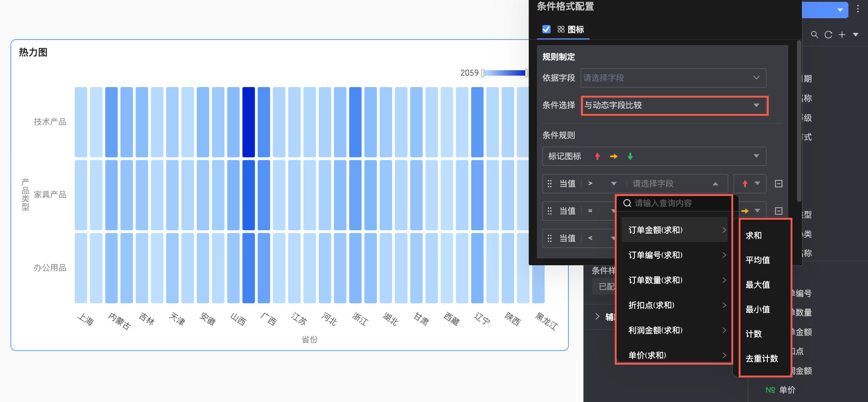
Task: Open the '>' operator dropdown
Action: point(602,184)
